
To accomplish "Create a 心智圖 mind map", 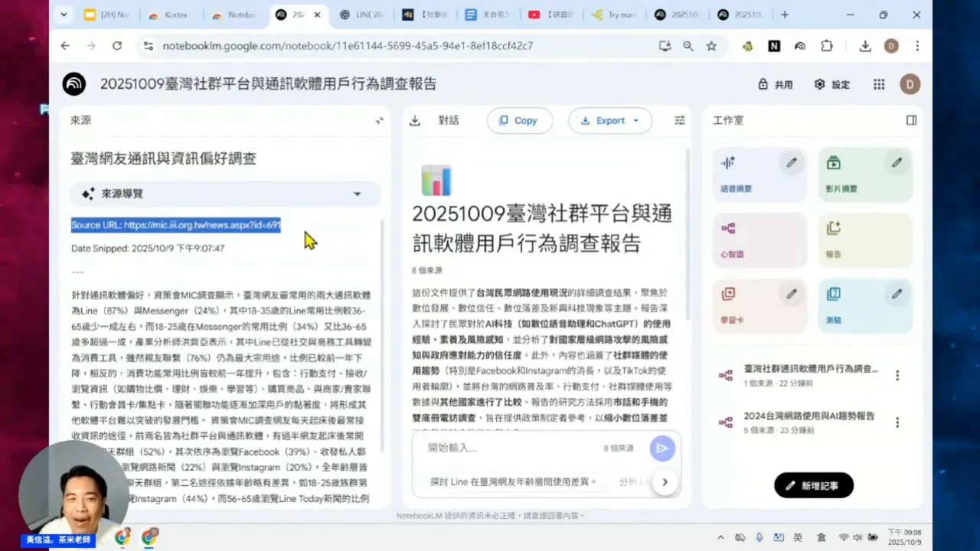I will point(759,240).
